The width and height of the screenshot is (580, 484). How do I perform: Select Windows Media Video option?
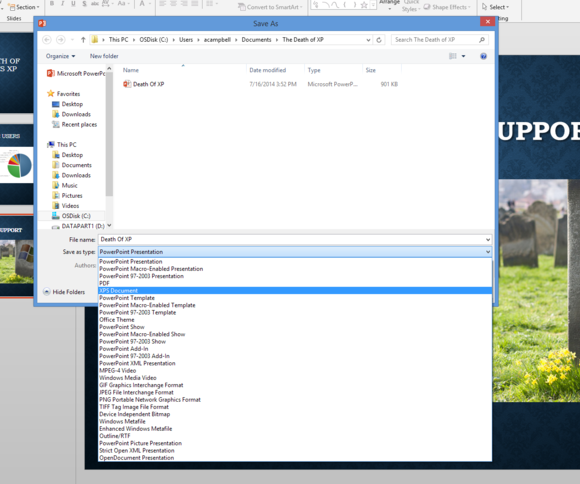pyautogui.click(x=295, y=378)
